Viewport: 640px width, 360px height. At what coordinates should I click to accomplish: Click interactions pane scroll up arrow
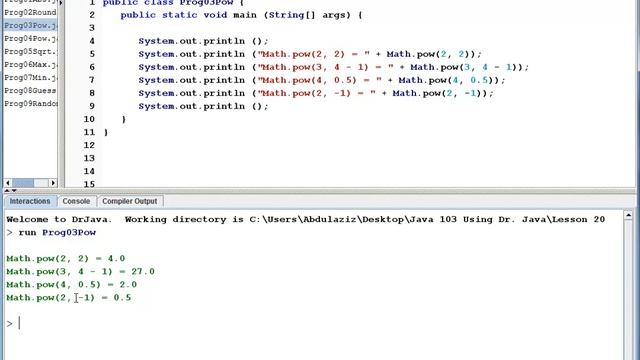[628, 215]
